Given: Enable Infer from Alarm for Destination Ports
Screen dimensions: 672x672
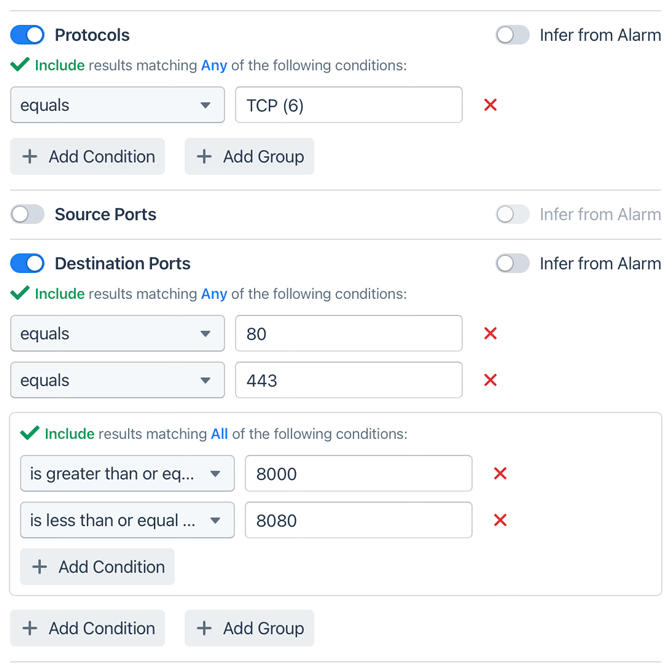Looking at the screenshot, I should (x=512, y=264).
